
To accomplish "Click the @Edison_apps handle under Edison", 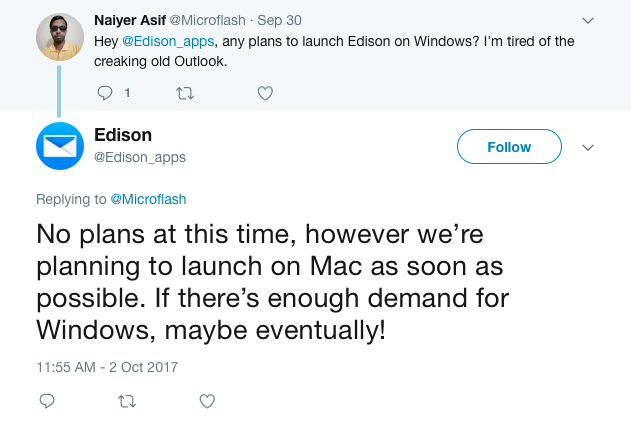I will [140, 157].
